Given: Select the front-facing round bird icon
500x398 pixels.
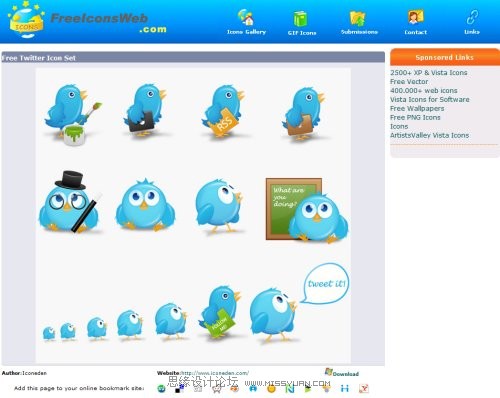Looking at the screenshot, I should (x=145, y=204).
